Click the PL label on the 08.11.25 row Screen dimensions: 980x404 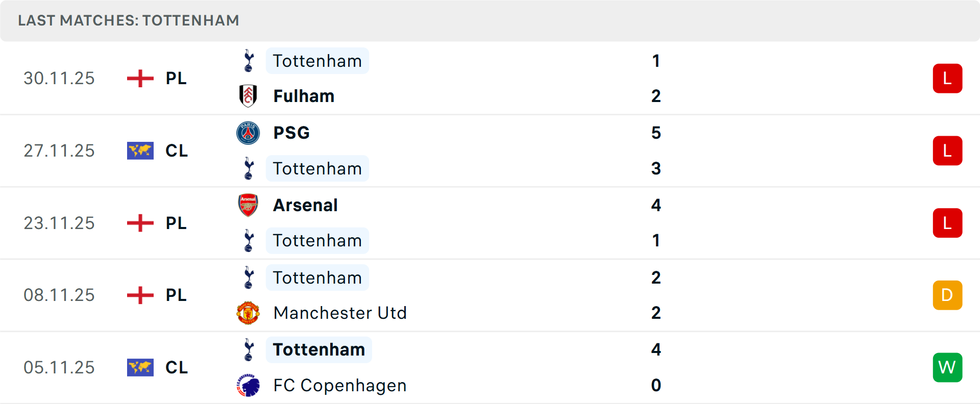175,295
